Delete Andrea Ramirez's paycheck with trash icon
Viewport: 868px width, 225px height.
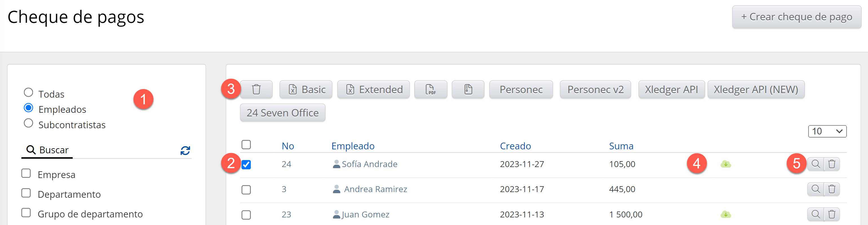coord(832,189)
